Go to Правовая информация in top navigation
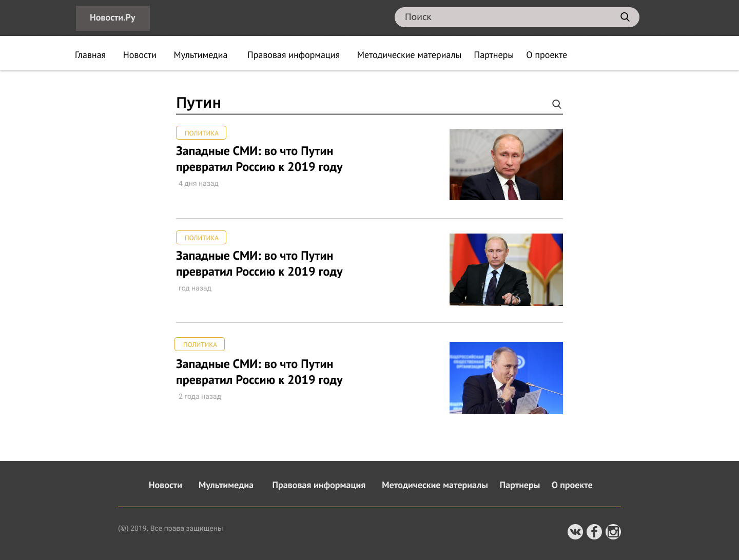Viewport: 739px width, 560px height. point(294,55)
